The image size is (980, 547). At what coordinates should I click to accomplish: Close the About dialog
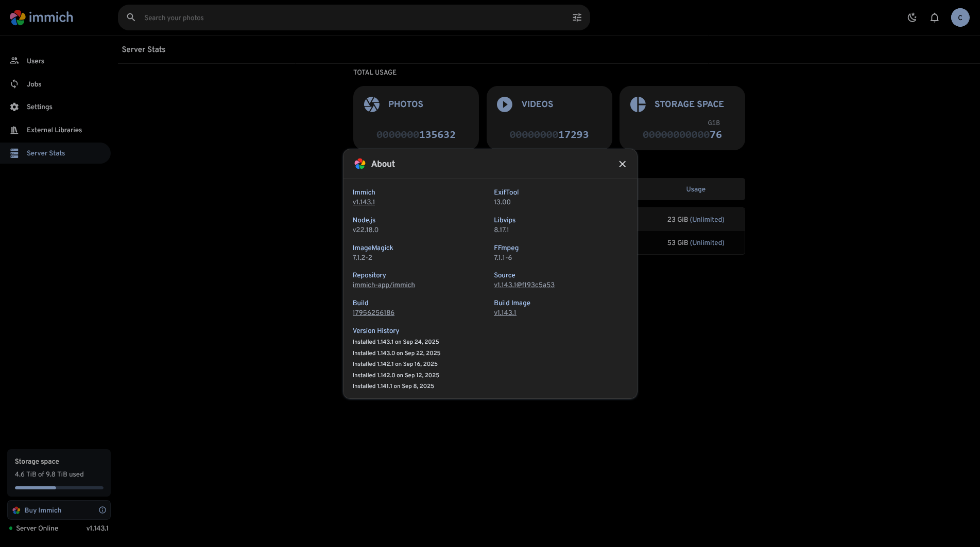click(x=623, y=164)
